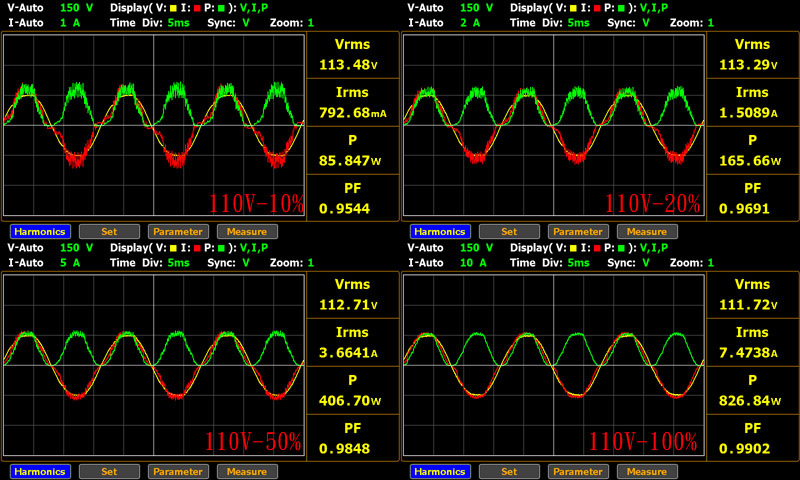Select the power reading 165.66W

[x=750, y=161]
